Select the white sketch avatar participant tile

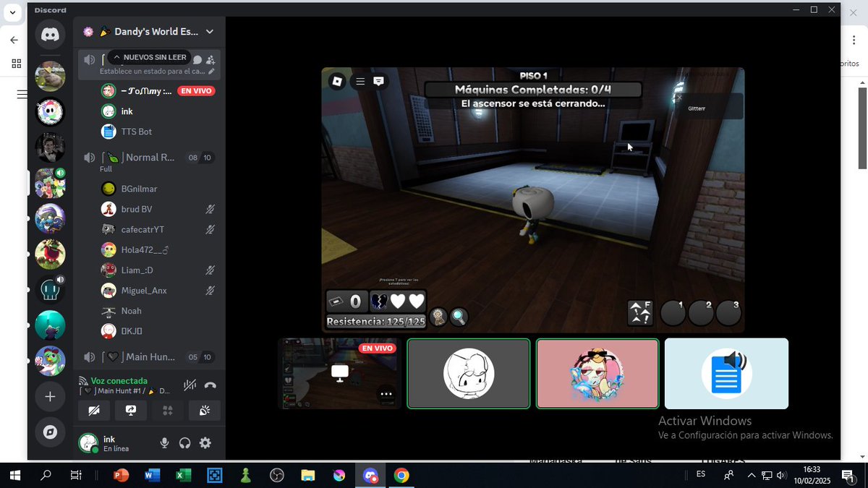tap(469, 374)
